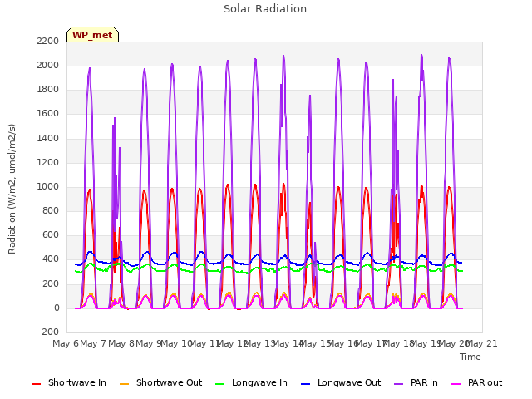This screenshot has height=399, width=532.
Task: Toggle the PAR out legend entry
Action: (x=476, y=382)
